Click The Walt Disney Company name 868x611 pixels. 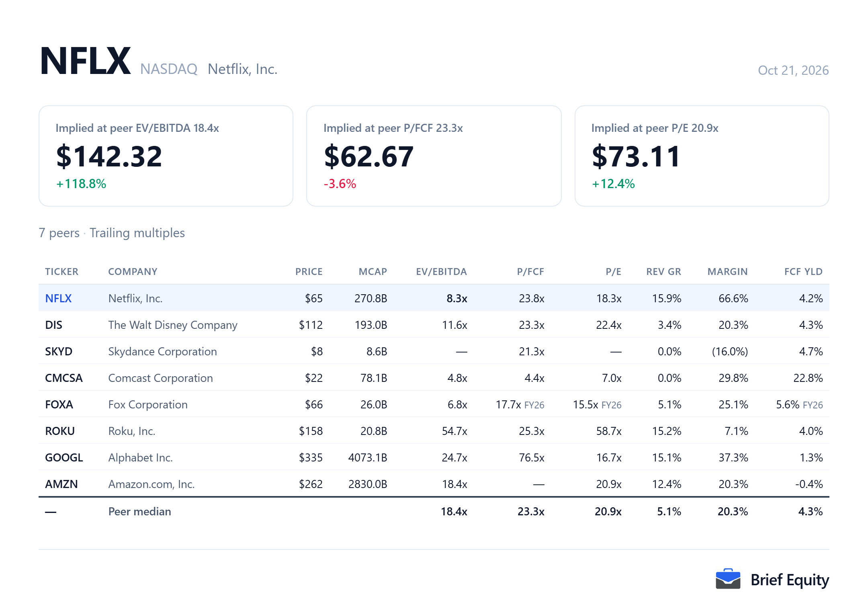[173, 325]
